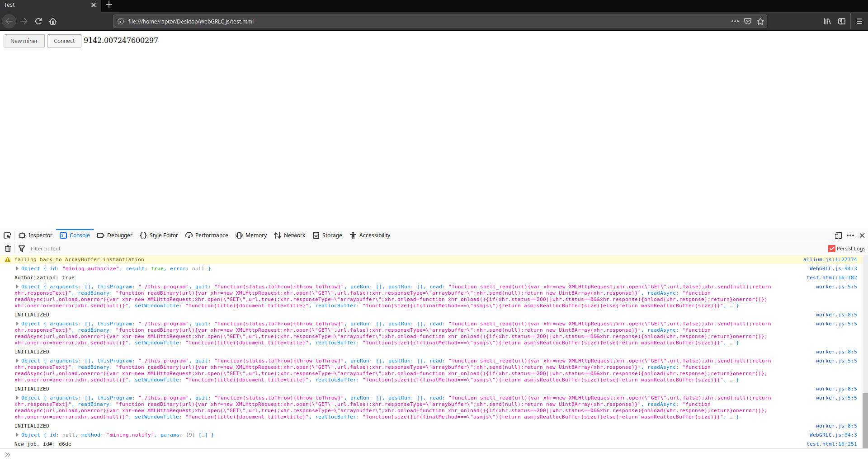Image resolution: width=868 pixels, height=461 pixels.
Task: Open the Storage tab
Action: [328, 235]
